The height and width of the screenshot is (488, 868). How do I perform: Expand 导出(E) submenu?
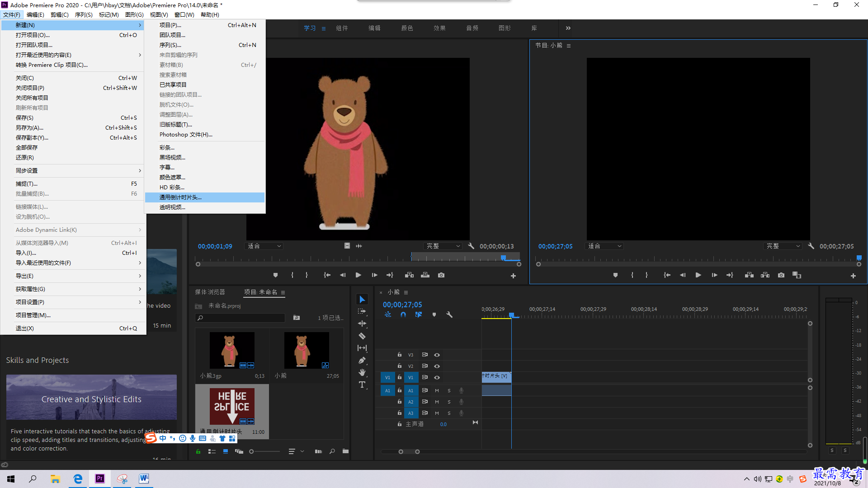73,276
